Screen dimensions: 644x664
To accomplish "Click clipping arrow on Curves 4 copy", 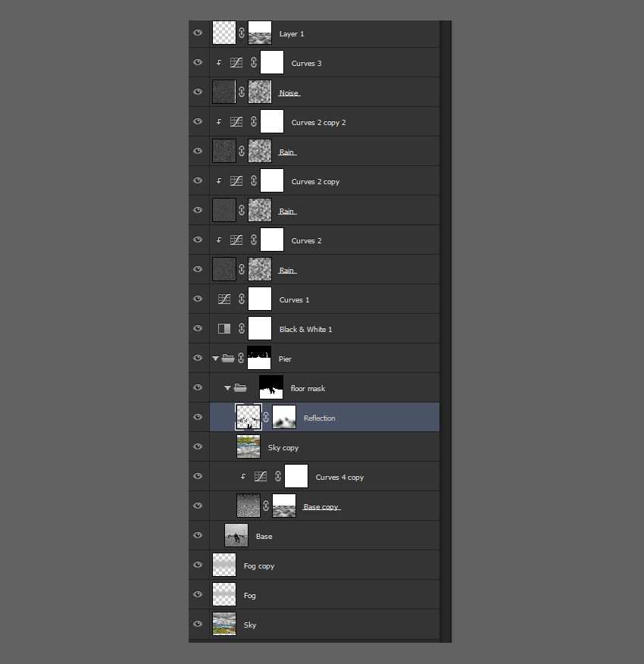I will coord(243,477).
